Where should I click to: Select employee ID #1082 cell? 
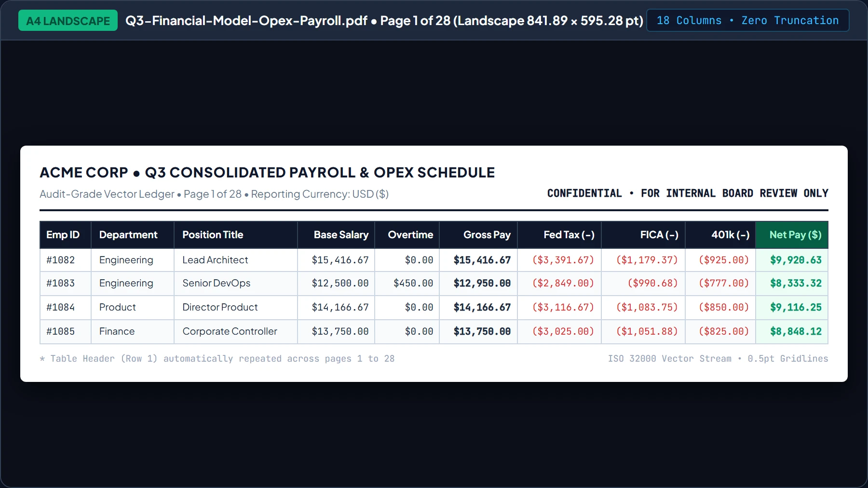pyautogui.click(x=66, y=260)
